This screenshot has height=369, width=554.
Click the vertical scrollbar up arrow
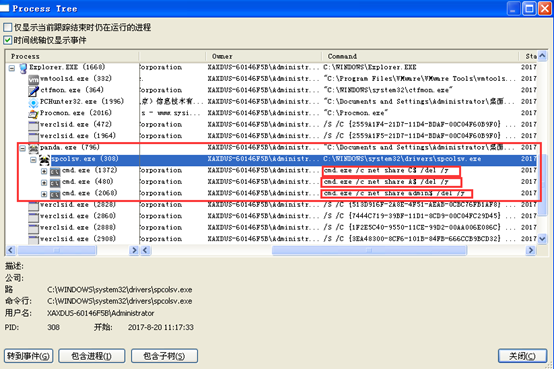click(x=542, y=56)
